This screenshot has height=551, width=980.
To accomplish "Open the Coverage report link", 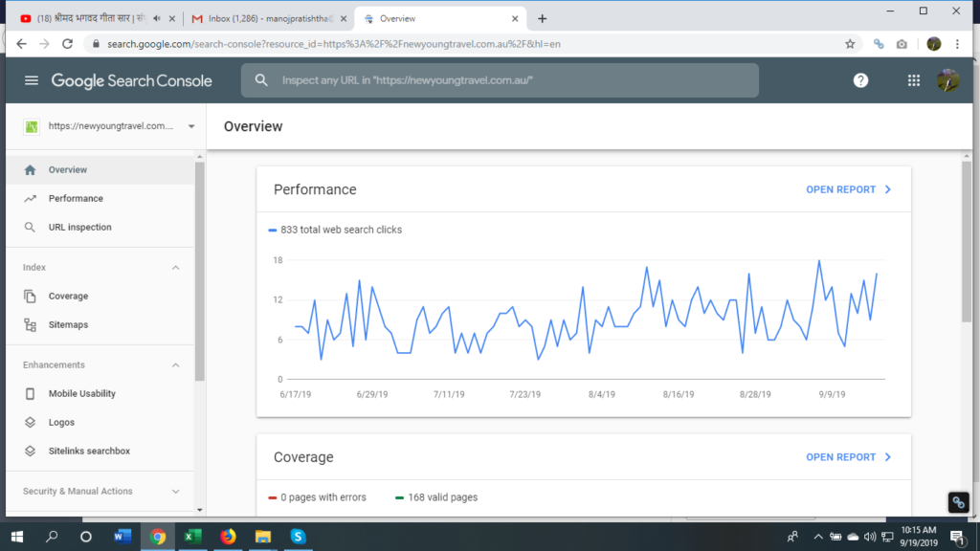I will [848, 457].
